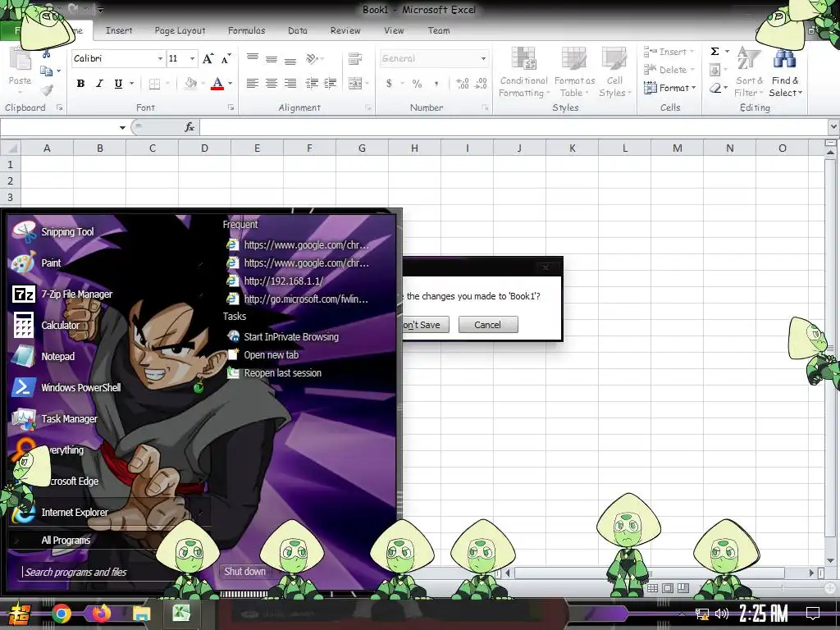This screenshot has height=630, width=840.
Task: Click the Copy icon in Clipboard
Action: (x=47, y=71)
